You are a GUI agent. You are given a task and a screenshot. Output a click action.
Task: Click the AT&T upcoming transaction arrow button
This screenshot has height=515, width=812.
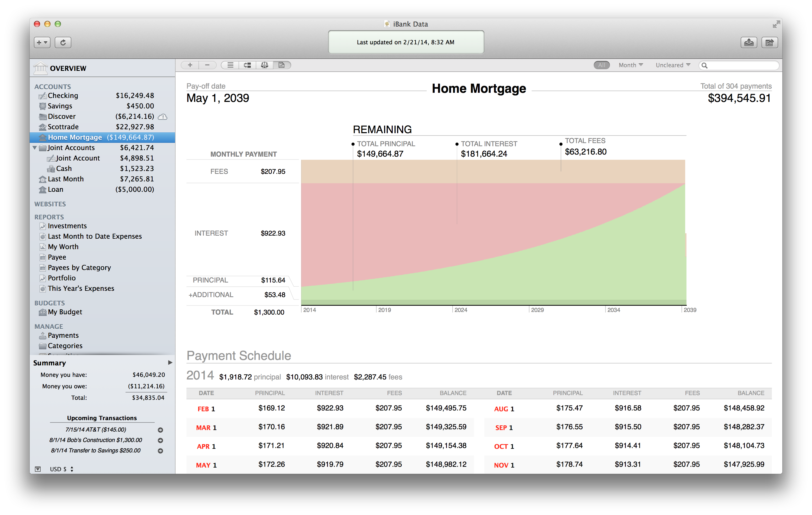[160, 430]
